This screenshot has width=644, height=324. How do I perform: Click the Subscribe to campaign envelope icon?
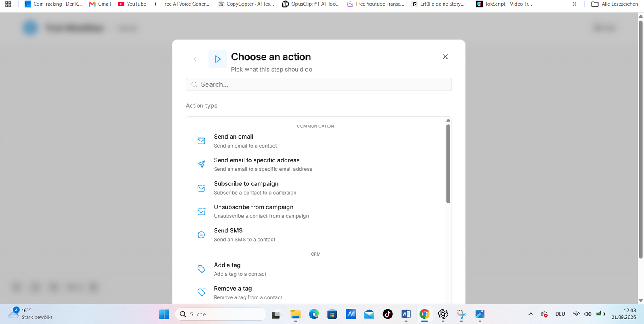[x=201, y=188]
